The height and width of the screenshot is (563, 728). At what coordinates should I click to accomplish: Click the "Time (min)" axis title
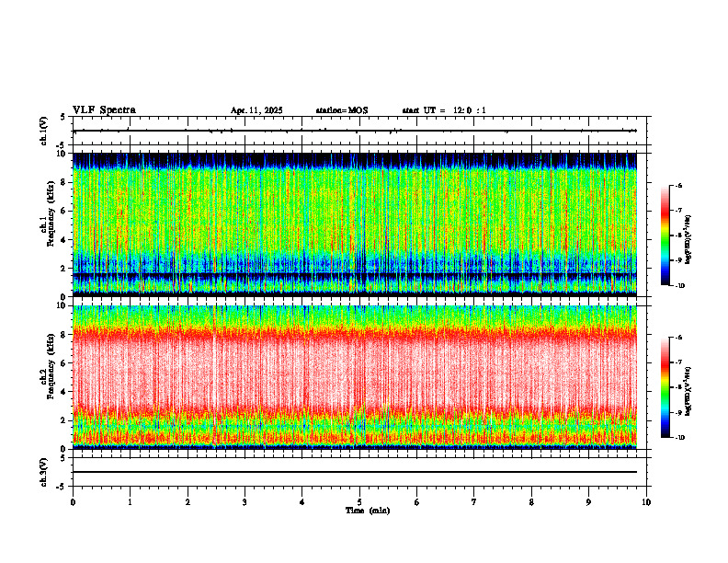pos(368,511)
